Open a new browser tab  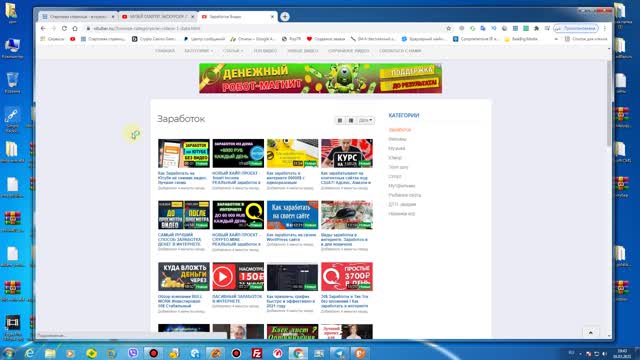point(285,16)
